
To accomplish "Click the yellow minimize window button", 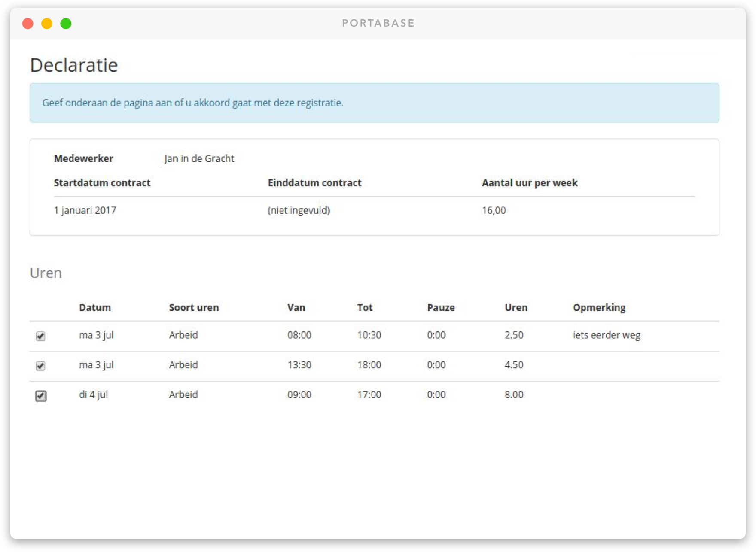I will (47, 24).
